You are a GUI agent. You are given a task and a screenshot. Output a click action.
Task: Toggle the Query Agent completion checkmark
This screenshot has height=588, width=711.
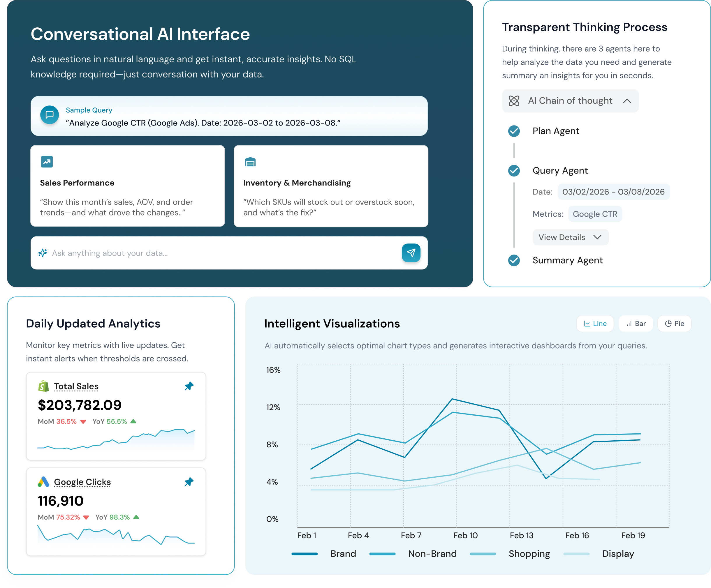(x=514, y=171)
